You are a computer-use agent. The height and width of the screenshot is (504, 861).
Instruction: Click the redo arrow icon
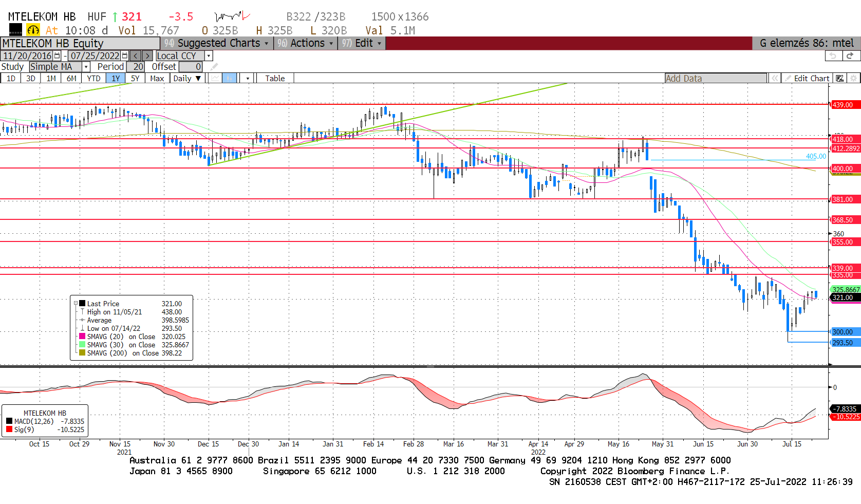(x=850, y=55)
